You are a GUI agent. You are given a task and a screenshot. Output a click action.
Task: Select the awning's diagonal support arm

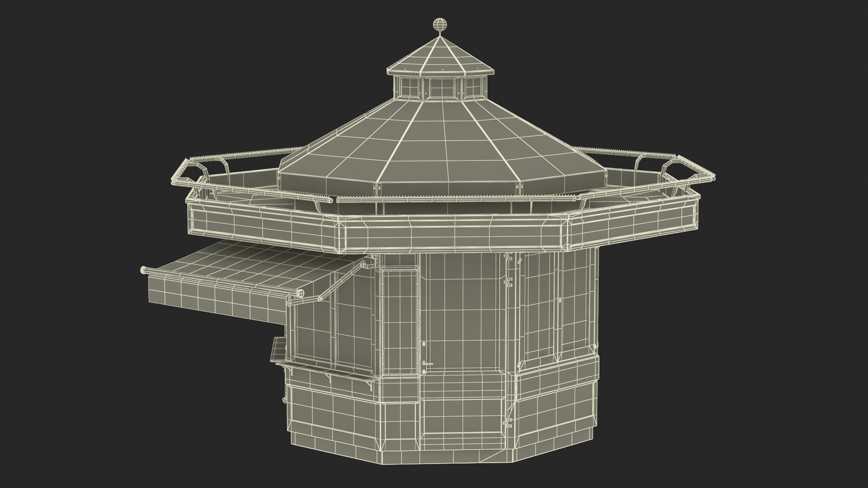pos(340,281)
